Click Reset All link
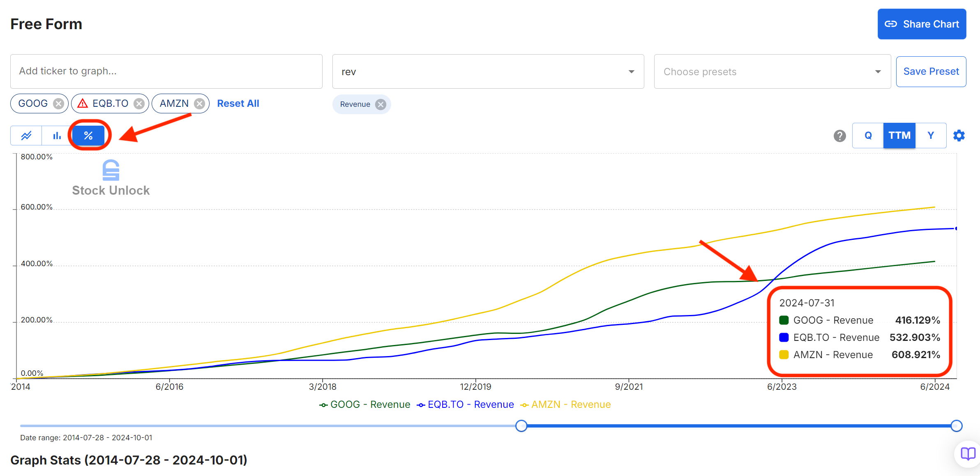 coord(238,103)
